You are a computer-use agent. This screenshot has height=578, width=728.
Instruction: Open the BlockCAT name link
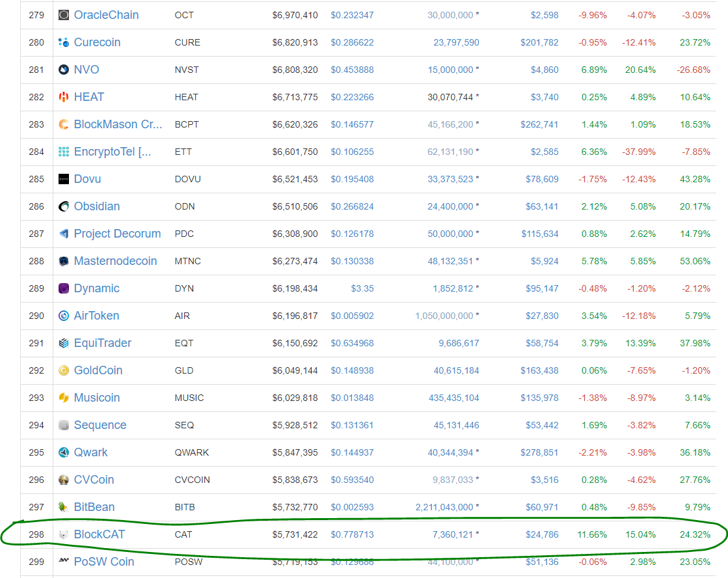coord(100,534)
